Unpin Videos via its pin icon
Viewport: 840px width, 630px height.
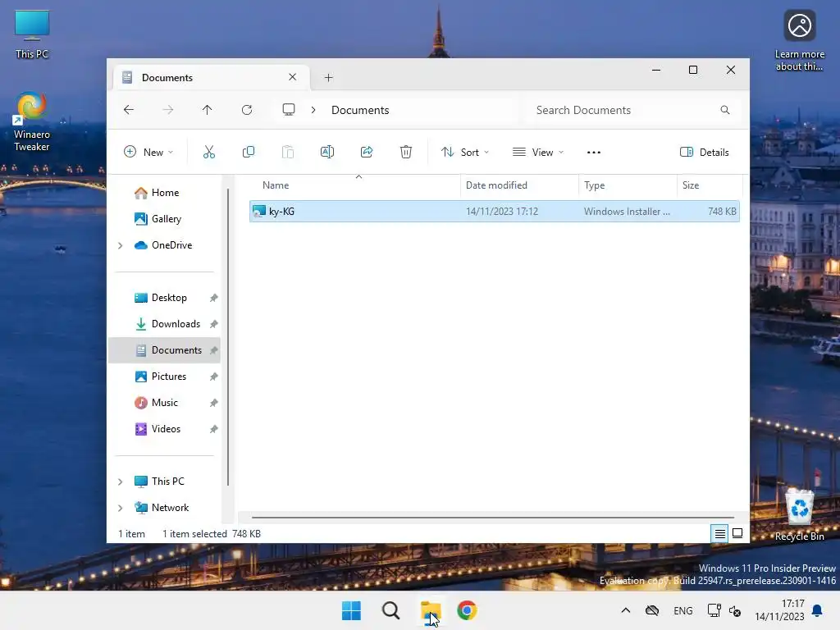pyautogui.click(x=214, y=429)
